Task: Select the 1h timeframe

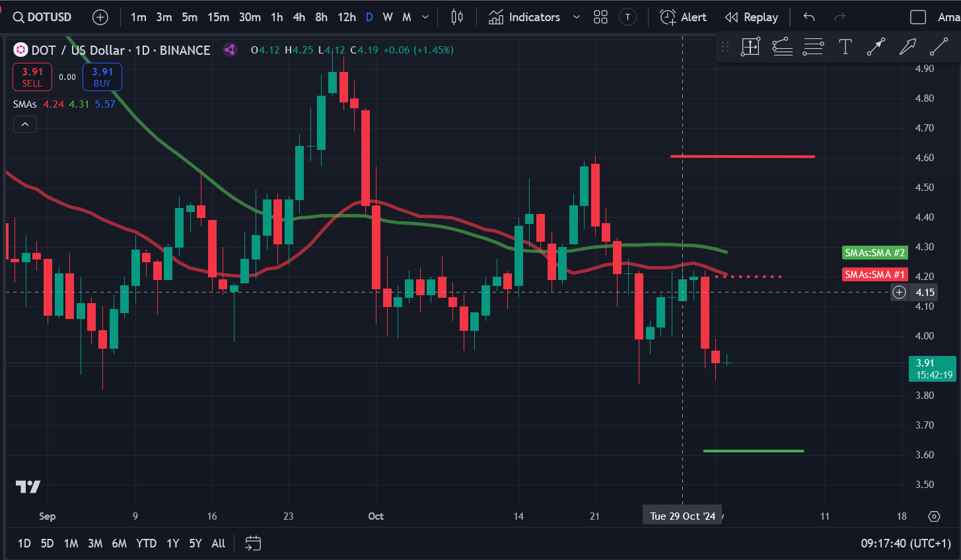Action: point(277,17)
